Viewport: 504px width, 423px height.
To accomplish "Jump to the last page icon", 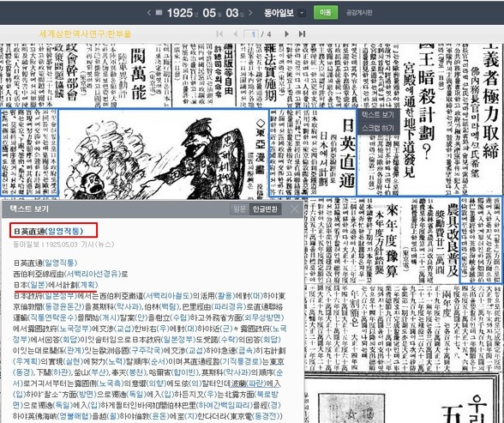I will (302, 33).
